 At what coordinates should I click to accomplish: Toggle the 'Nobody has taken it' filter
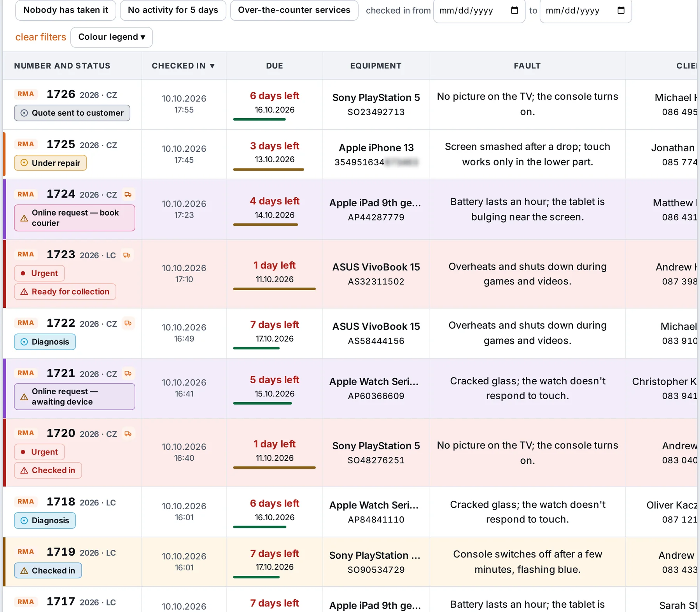tap(66, 10)
